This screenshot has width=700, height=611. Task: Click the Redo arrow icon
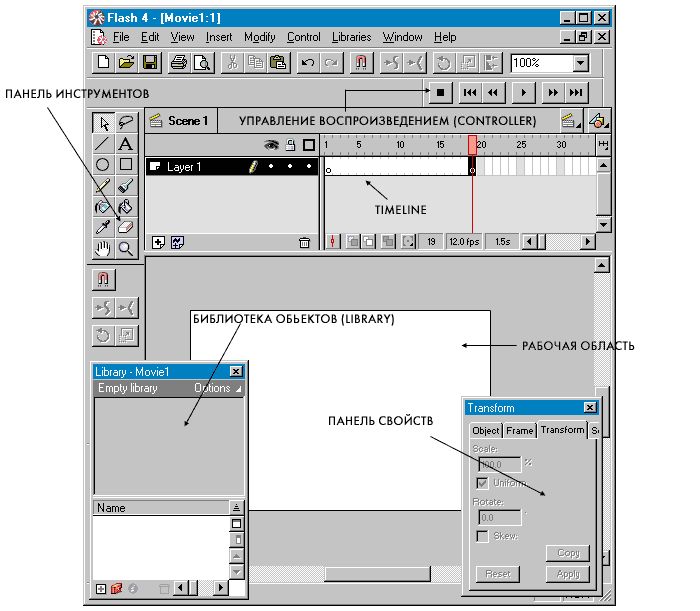(331, 62)
